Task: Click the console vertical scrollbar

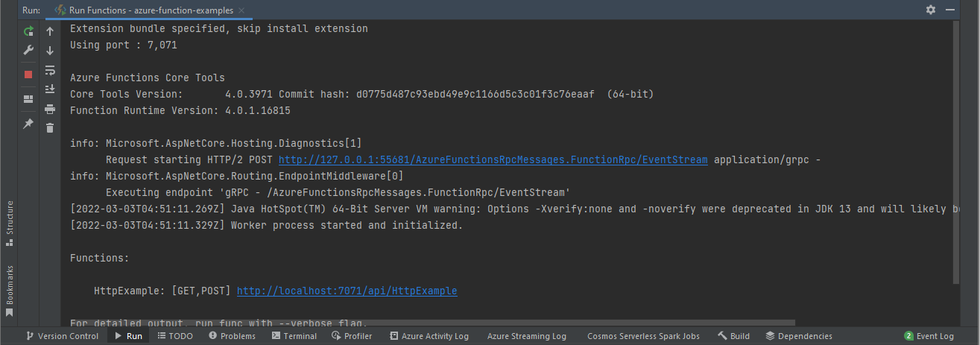Action: 955,149
